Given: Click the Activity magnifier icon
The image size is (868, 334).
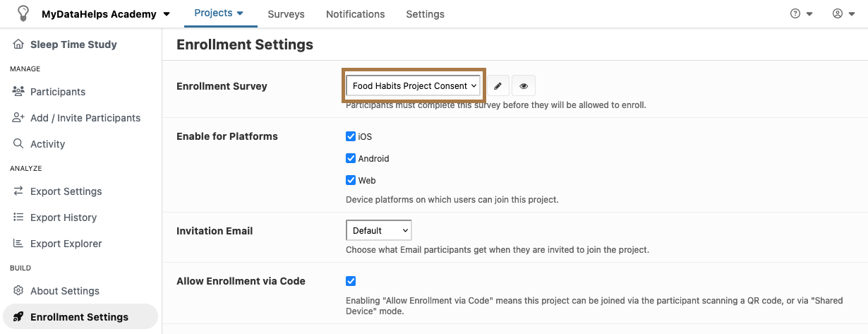Looking at the screenshot, I should tap(18, 144).
